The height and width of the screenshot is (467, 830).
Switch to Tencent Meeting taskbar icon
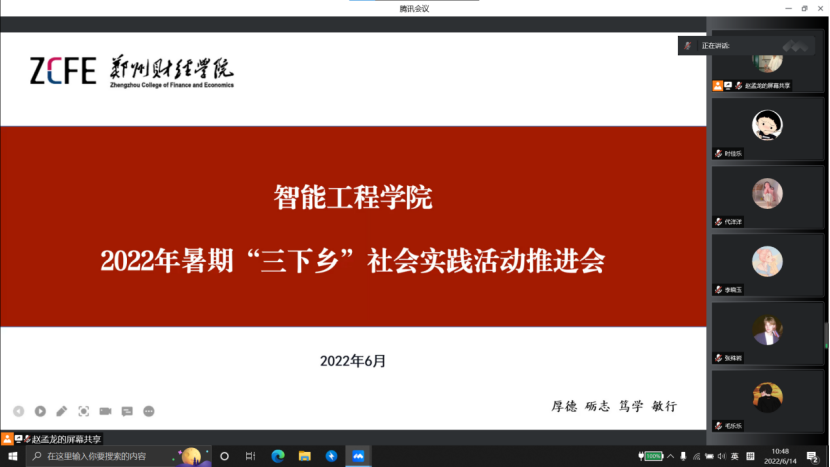click(x=358, y=456)
